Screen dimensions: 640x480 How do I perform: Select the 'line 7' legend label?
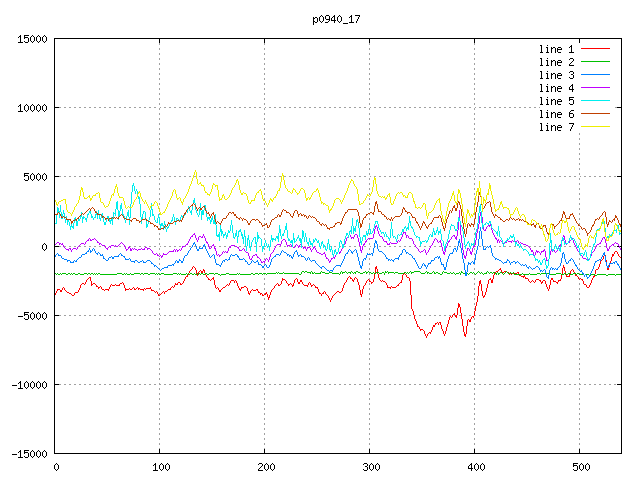tap(556, 127)
